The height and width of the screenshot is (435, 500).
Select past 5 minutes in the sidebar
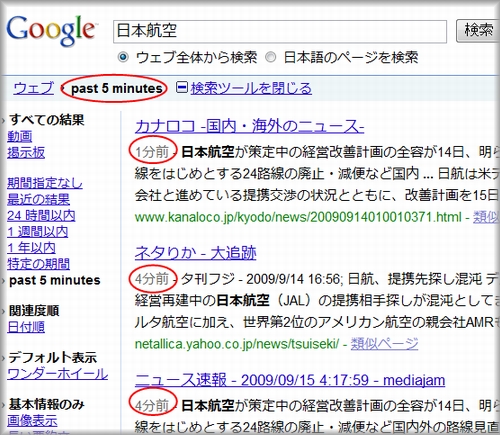click(x=55, y=280)
